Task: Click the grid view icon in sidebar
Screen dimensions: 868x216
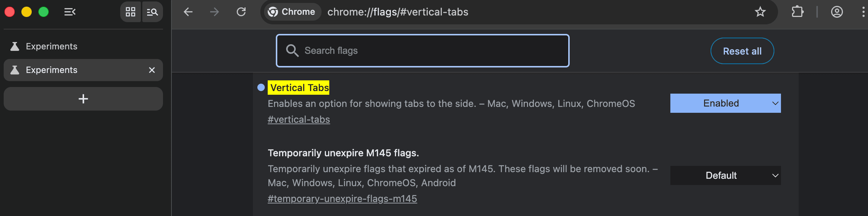Action: 131,12
